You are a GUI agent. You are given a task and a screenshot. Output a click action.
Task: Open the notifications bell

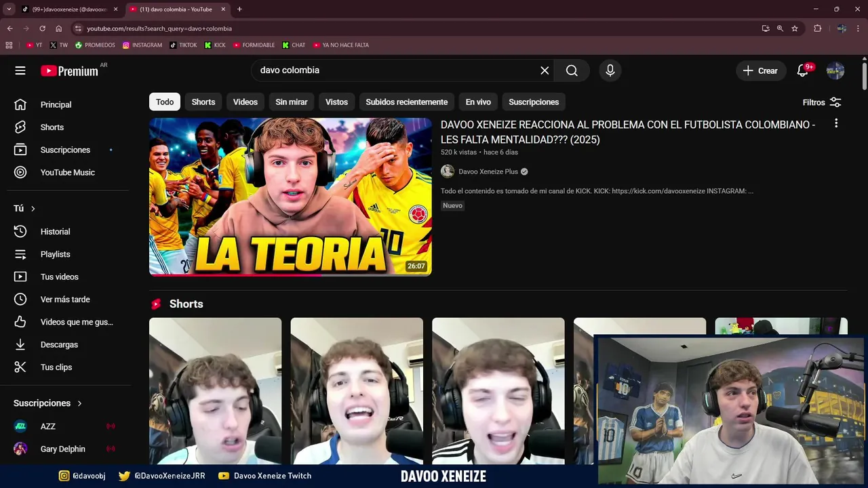803,70
